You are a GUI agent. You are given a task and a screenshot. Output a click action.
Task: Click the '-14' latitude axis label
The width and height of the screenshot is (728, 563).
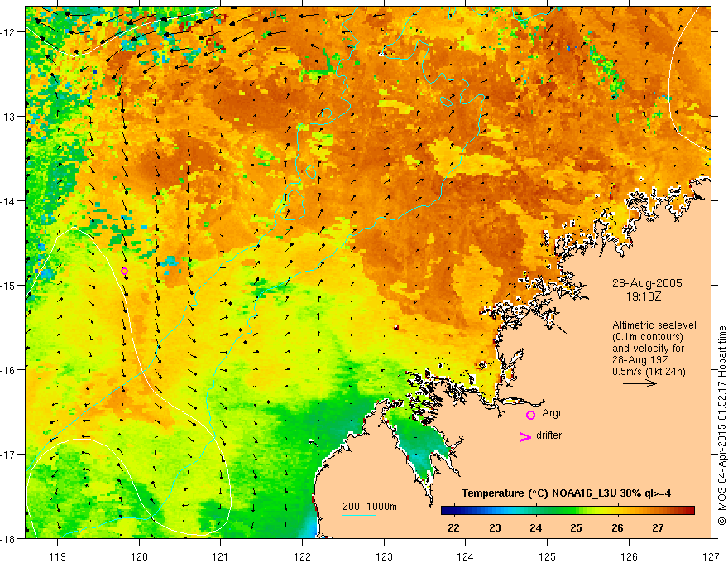click(9, 201)
